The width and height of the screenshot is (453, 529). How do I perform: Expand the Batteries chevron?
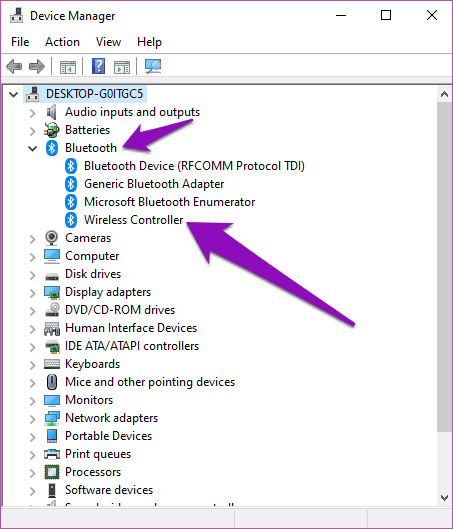pyautogui.click(x=33, y=131)
